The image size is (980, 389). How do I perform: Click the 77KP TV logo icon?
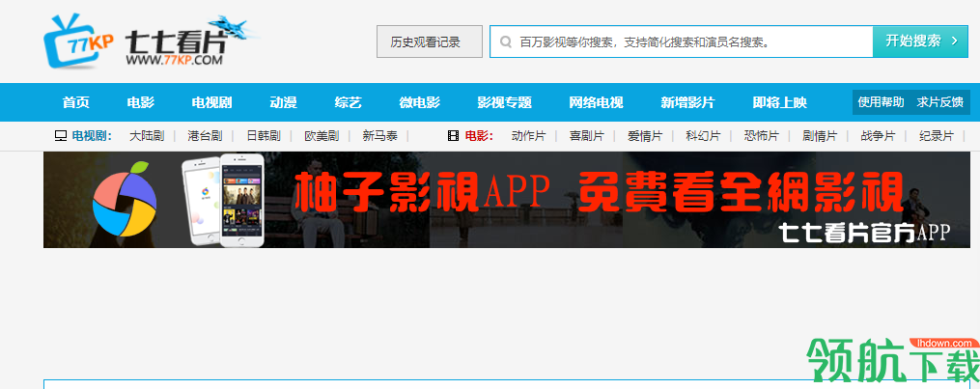[x=78, y=42]
